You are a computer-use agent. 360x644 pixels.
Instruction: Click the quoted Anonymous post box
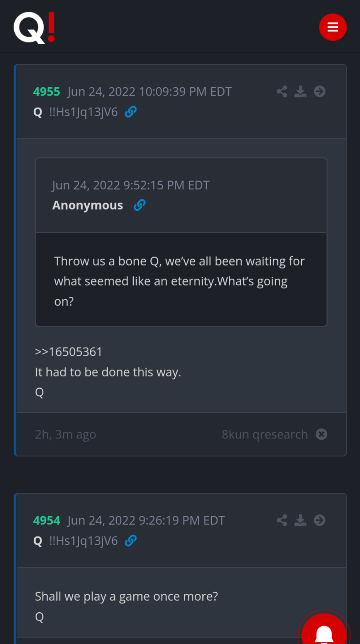(x=181, y=242)
